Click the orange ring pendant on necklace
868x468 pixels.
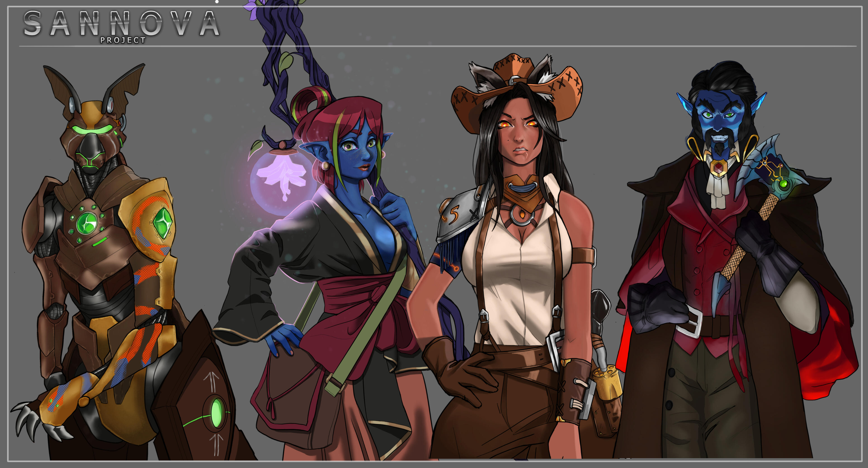pos(522,214)
